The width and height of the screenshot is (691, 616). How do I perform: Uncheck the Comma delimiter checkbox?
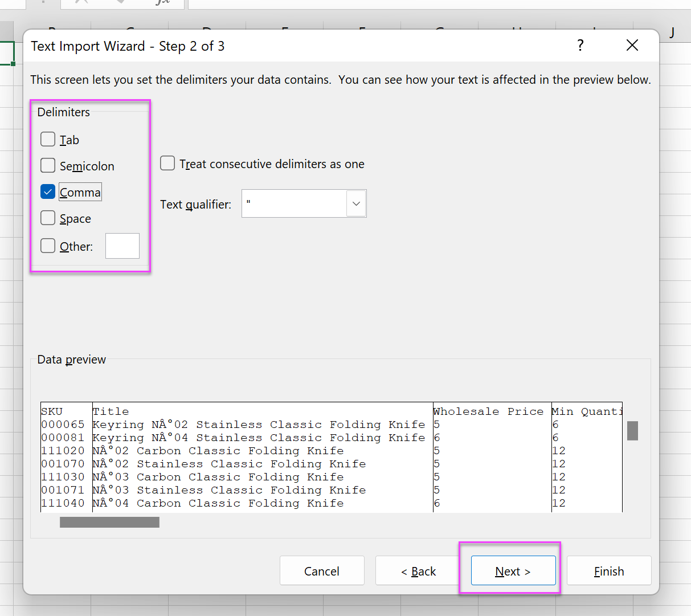(x=48, y=192)
